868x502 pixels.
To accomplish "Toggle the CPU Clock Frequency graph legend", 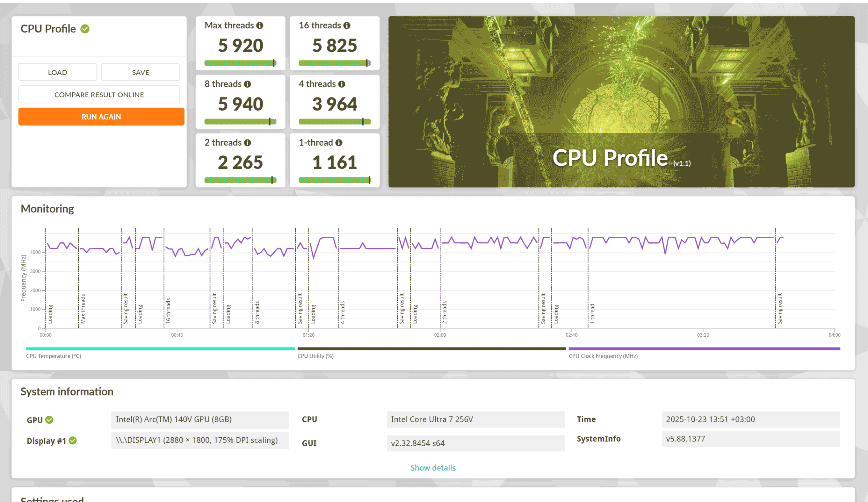I will tap(603, 356).
